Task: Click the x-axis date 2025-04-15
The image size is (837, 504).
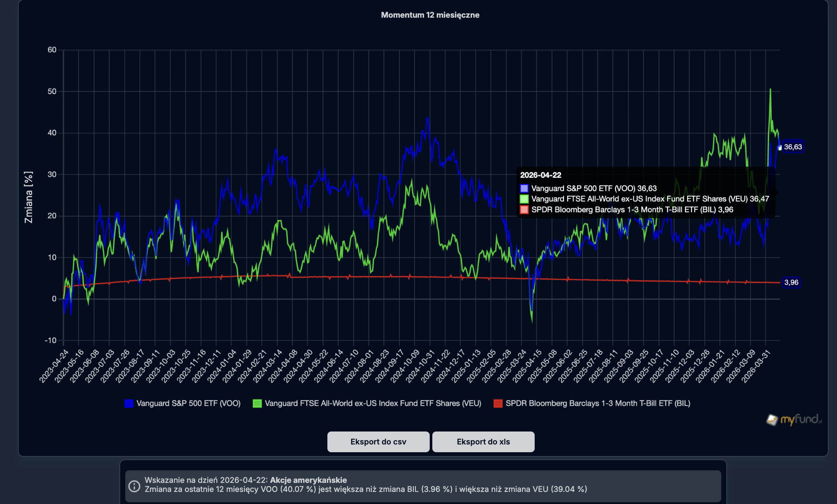Action: coord(527,366)
